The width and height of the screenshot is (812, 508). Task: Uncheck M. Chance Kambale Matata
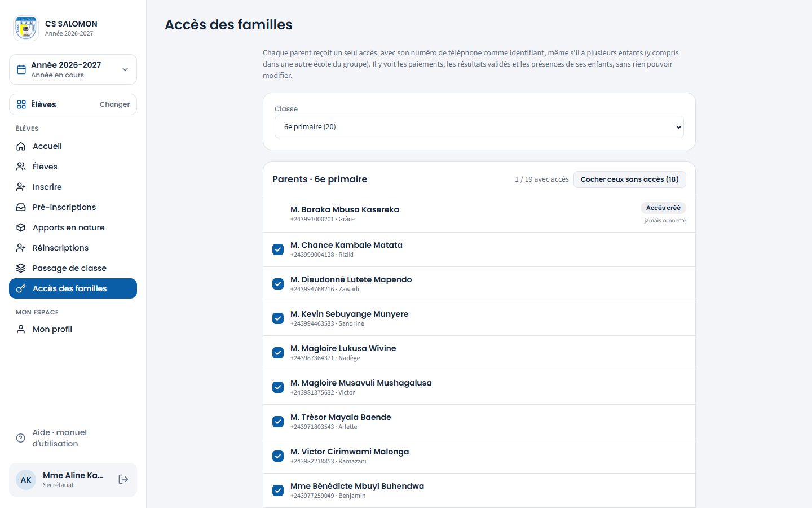pyautogui.click(x=278, y=249)
